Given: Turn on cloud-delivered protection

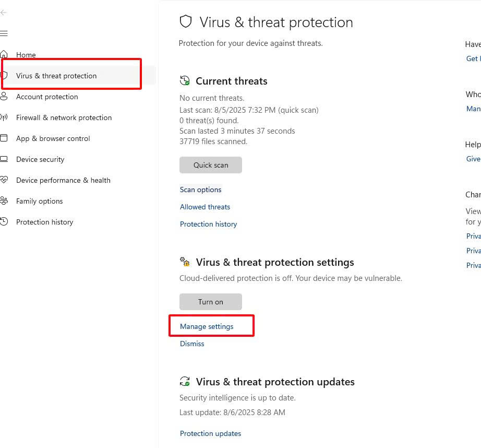Looking at the screenshot, I should [x=211, y=302].
